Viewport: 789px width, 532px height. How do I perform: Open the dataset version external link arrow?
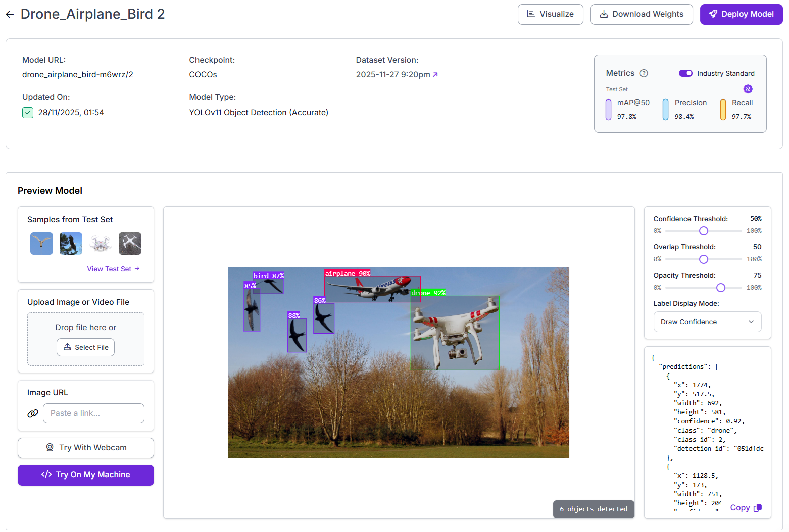coord(435,74)
